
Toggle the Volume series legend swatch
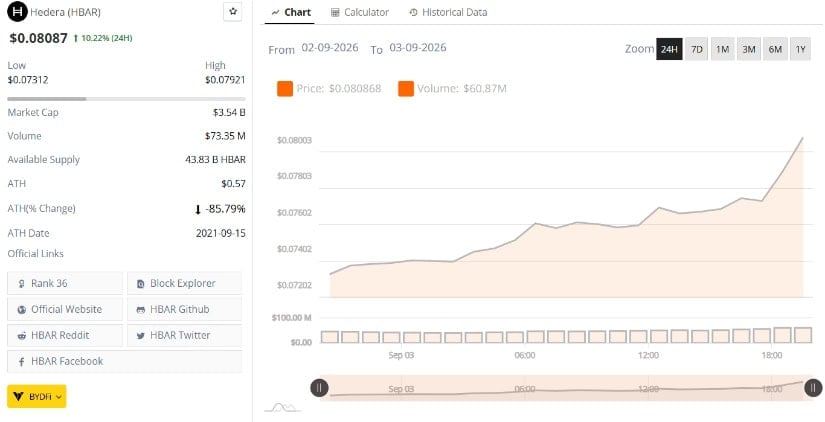[406, 89]
